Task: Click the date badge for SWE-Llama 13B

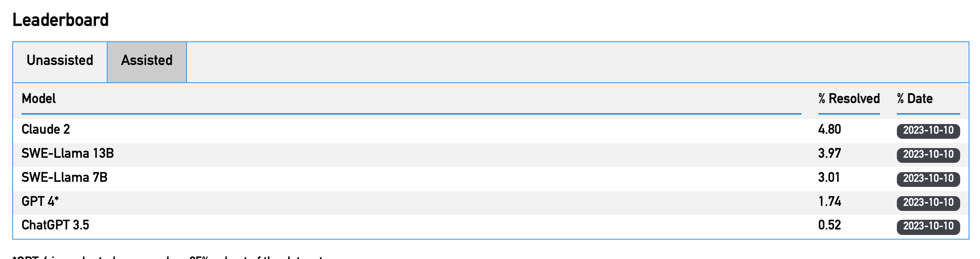Action: [x=928, y=154]
